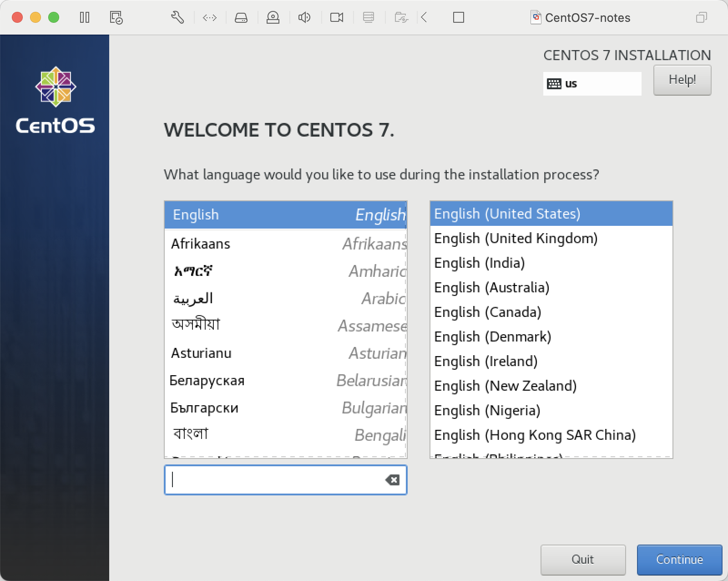Click the keyboard layout icon
Screen dimensions: 728x581
point(554,84)
